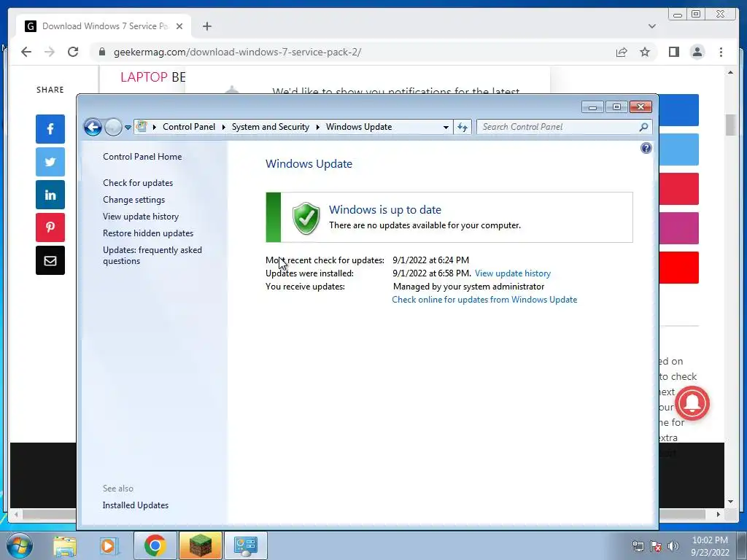
Task: Click the Control Panel icon in address bar
Action: [141, 127]
